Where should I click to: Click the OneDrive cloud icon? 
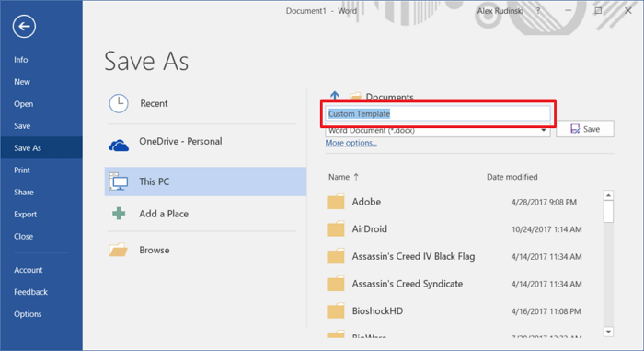point(119,145)
